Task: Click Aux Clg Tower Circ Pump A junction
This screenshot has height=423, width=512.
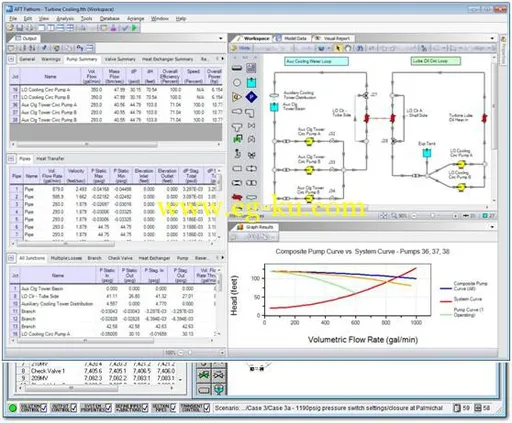Action: click(x=309, y=141)
